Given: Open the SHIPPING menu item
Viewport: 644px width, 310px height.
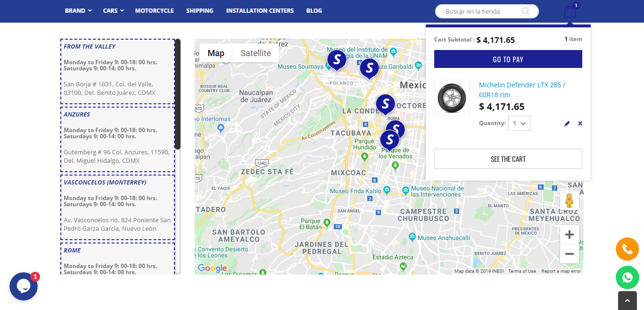Looking at the screenshot, I should [200, 10].
